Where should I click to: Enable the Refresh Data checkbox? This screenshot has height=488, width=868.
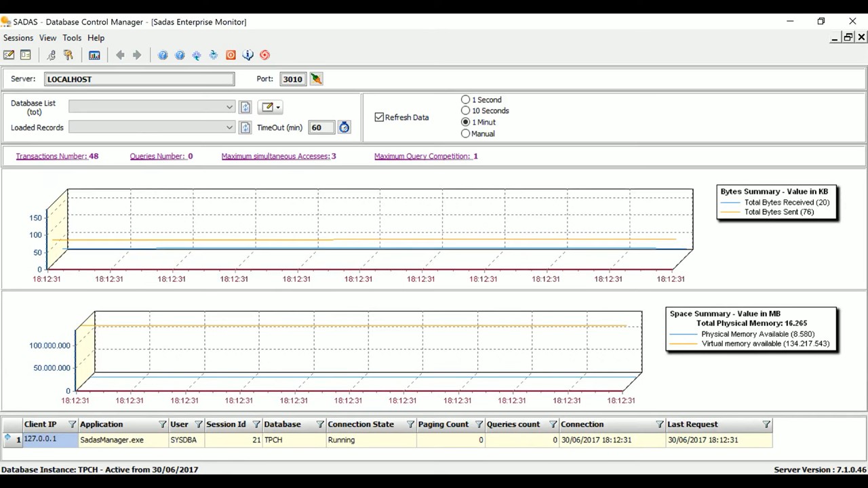click(x=379, y=117)
